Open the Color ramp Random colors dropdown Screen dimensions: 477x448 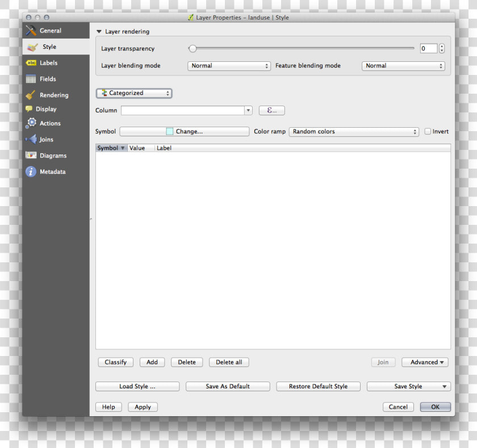tap(354, 131)
